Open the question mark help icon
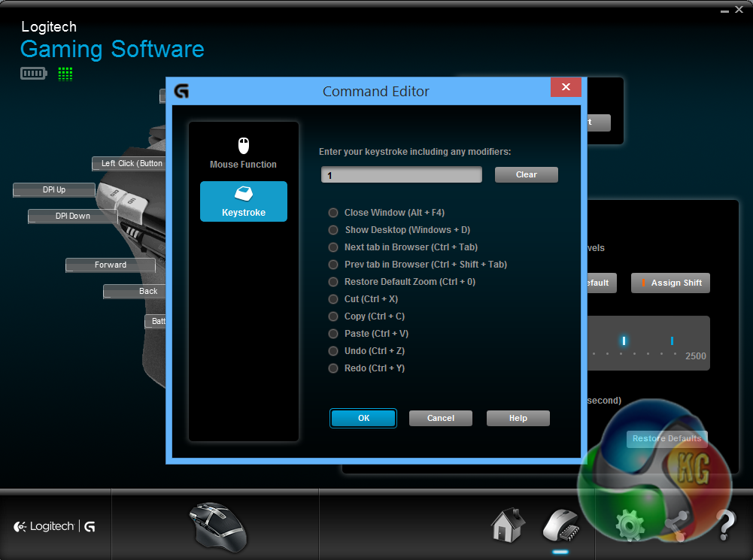The height and width of the screenshot is (560, 753). point(726,525)
